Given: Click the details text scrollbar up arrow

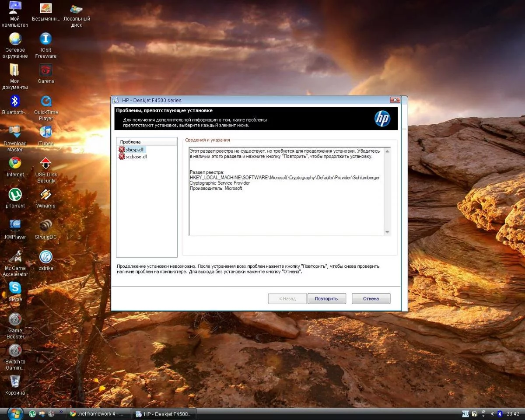Looking at the screenshot, I should click(x=387, y=151).
